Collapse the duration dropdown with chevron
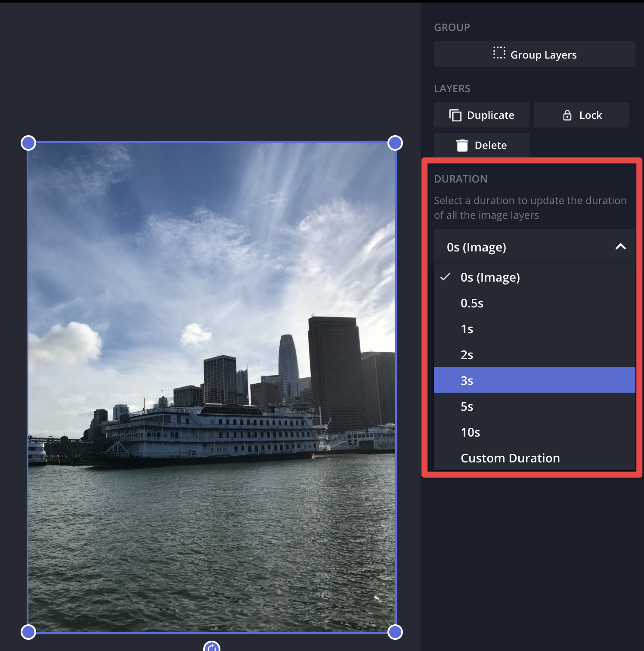 pos(620,247)
